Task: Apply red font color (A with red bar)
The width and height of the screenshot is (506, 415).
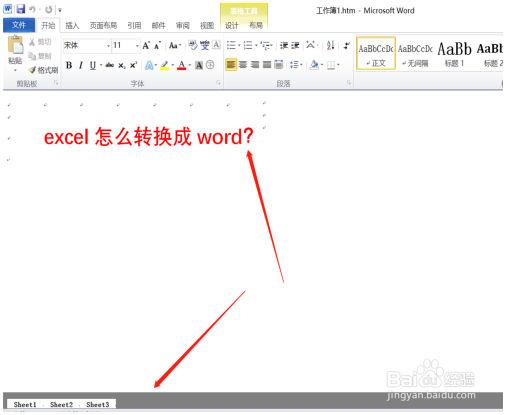Action: [181, 65]
